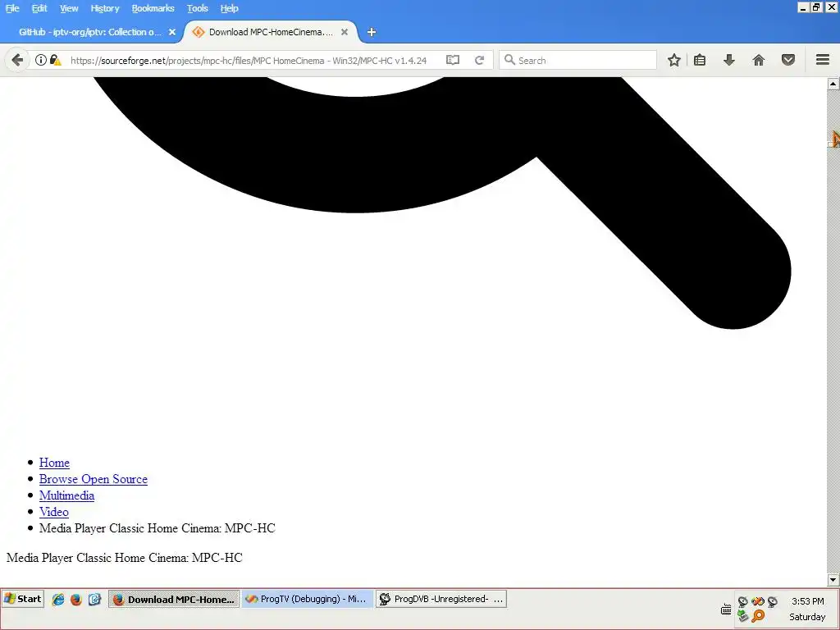Click Download MPC-Home taskbar button
840x630 pixels.
tap(174, 599)
